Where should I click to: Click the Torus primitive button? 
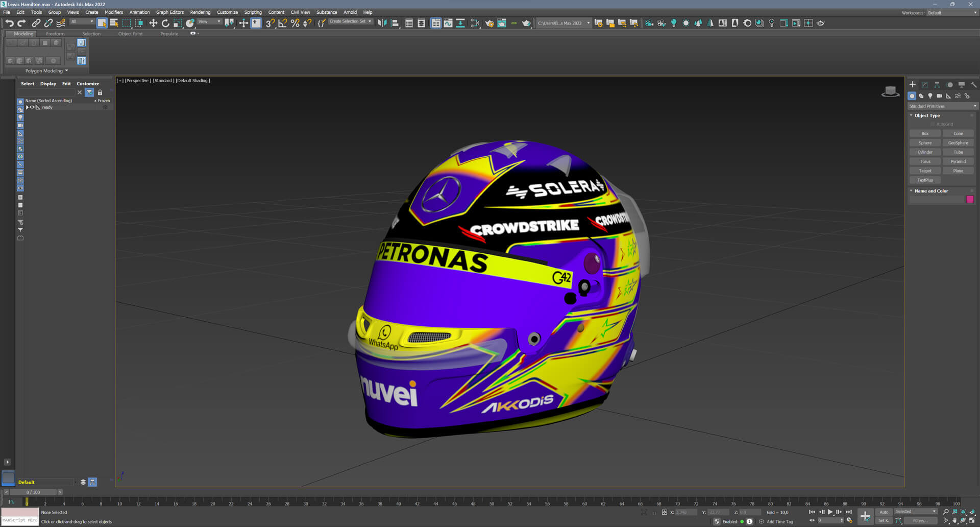tap(925, 161)
